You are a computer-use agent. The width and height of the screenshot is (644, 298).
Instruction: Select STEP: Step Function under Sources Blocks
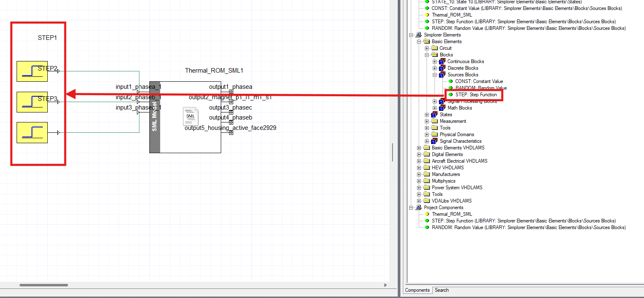(476, 95)
